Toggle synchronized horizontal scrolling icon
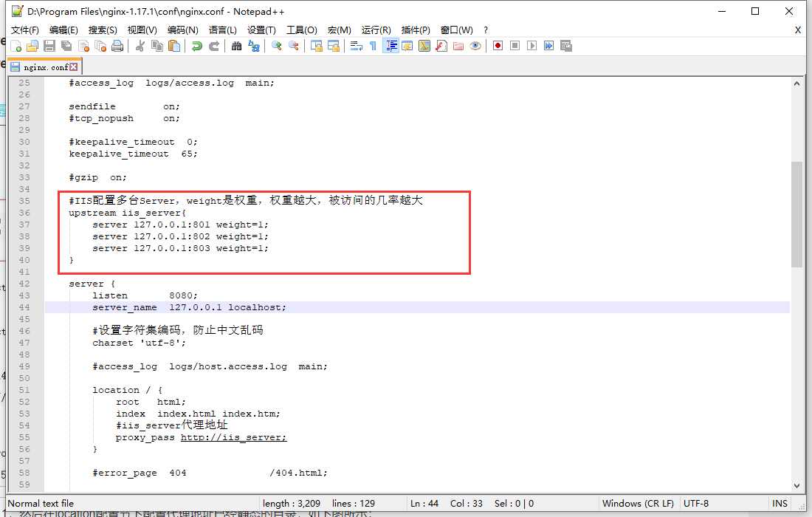Image resolution: width=812 pixels, height=517 pixels. tap(334, 46)
